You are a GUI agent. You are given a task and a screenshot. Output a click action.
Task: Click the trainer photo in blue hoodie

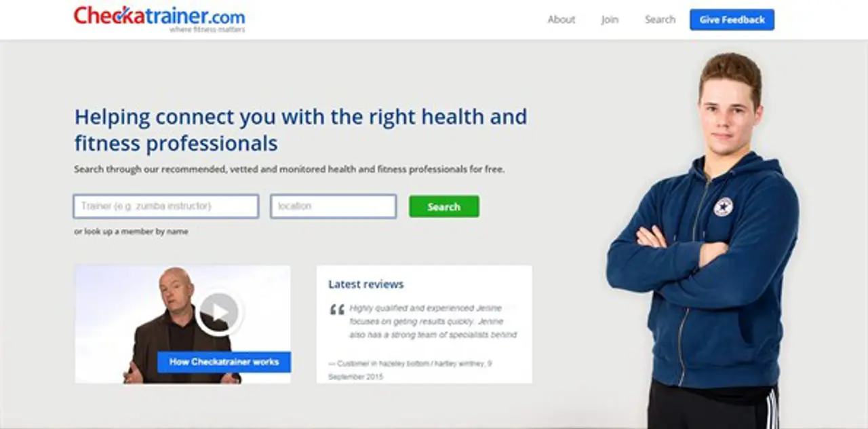[703, 238]
